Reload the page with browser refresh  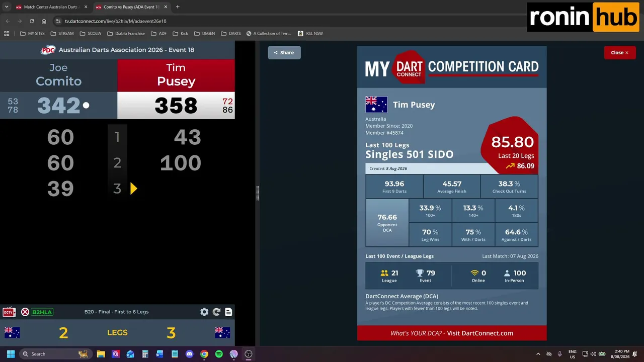(32, 21)
